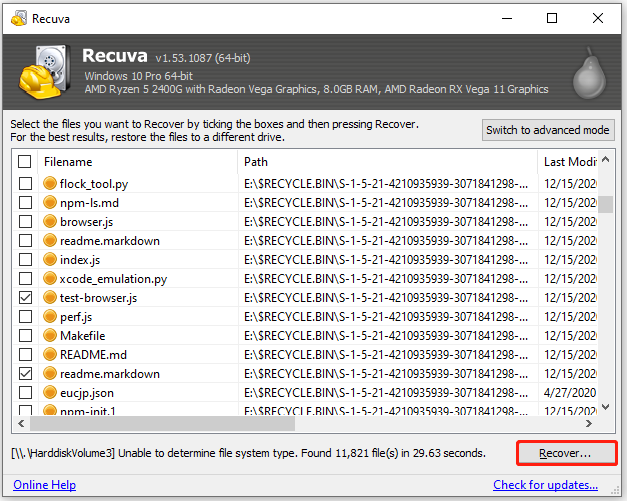The height and width of the screenshot is (501, 627).
Task: Select the eucjp.json filename
Action: click(x=87, y=393)
